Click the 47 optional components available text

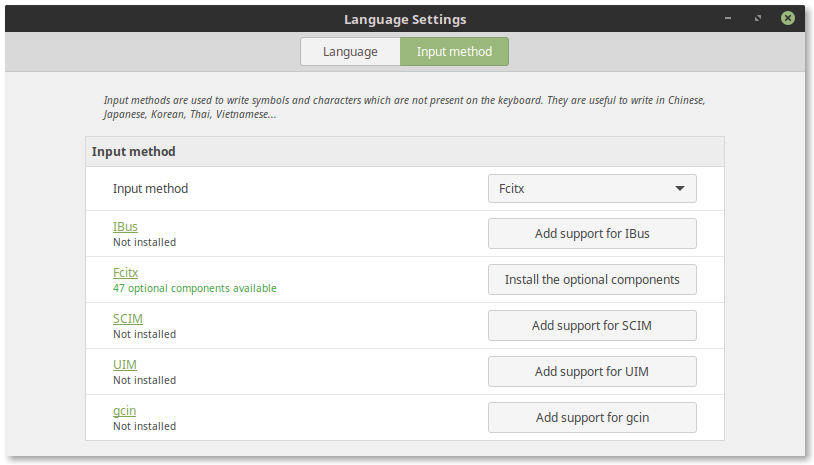(x=194, y=288)
